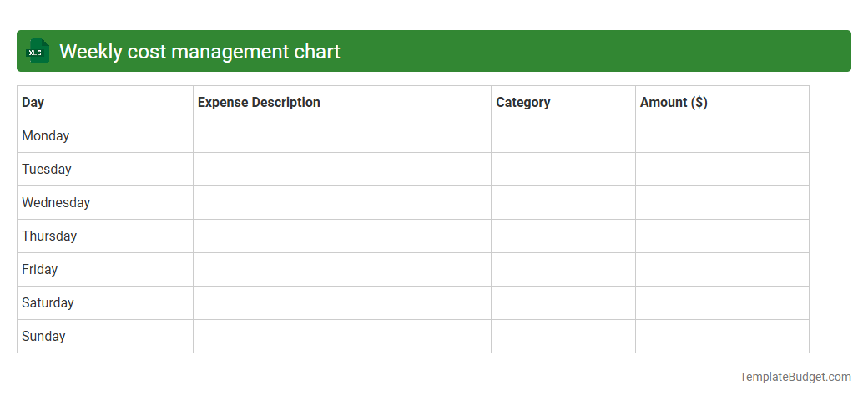Click the 'Monday' row label
Image resolution: width=868 pixels, height=401 pixels.
point(45,135)
